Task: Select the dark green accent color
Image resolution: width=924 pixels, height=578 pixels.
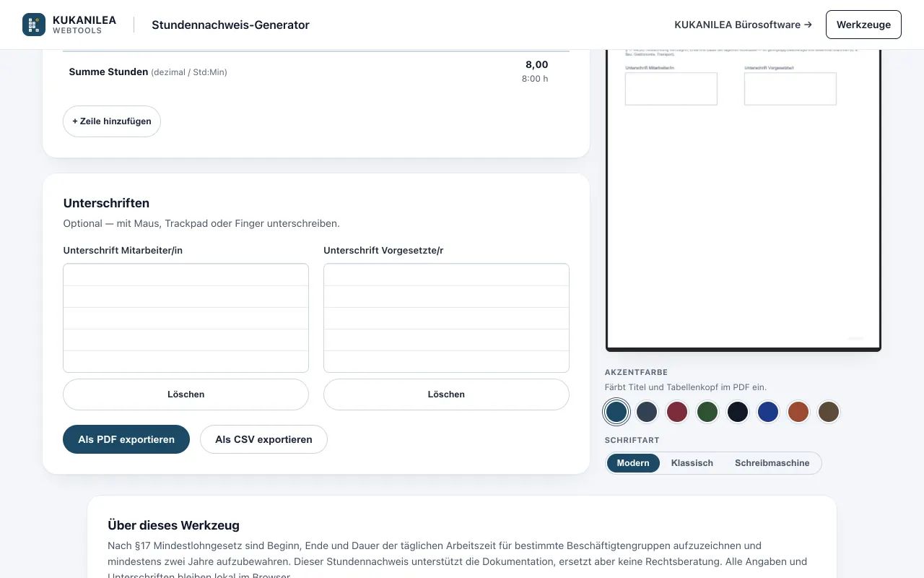Action: tap(707, 412)
